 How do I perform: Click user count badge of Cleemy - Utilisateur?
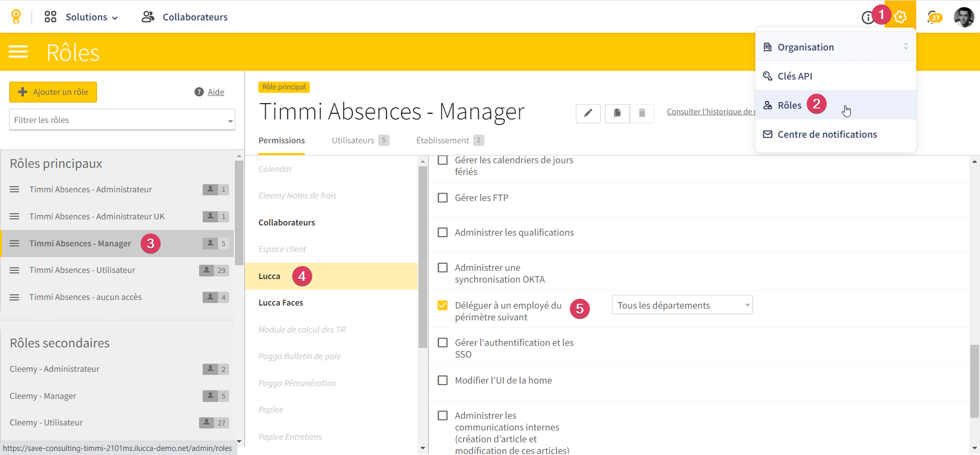click(x=214, y=423)
